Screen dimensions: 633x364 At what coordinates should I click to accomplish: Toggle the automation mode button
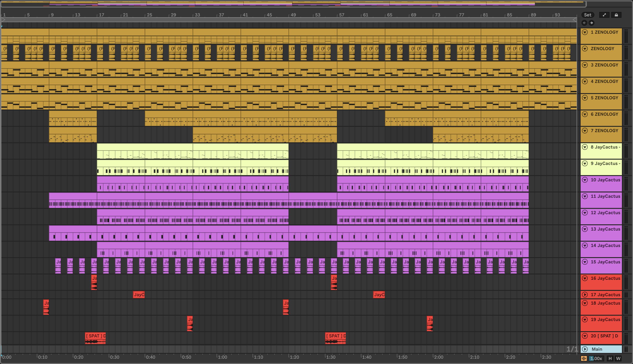[604, 15]
